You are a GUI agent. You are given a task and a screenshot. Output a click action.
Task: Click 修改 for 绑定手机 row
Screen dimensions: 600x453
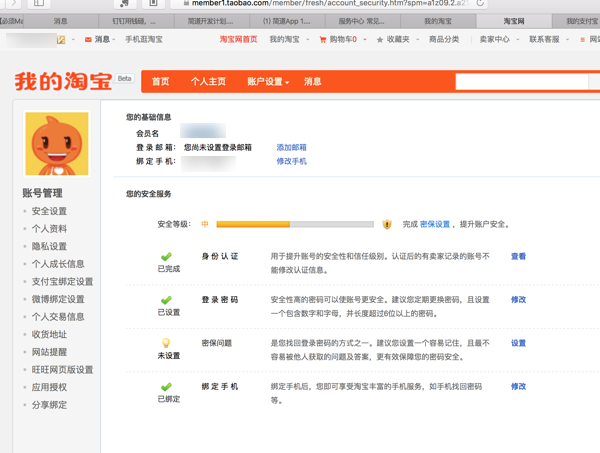pyautogui.click(x=518, y=386)
